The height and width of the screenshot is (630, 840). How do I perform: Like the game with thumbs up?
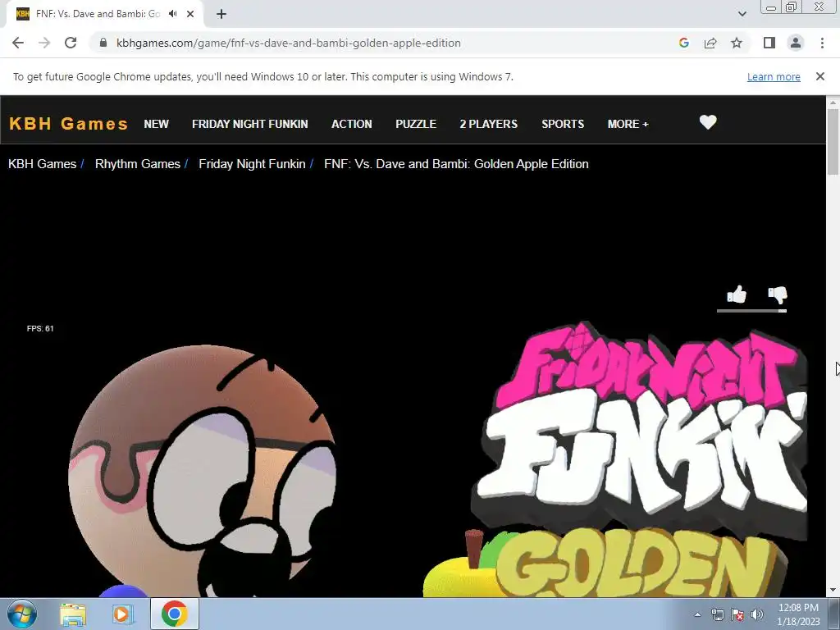click(x=737, y=294)
